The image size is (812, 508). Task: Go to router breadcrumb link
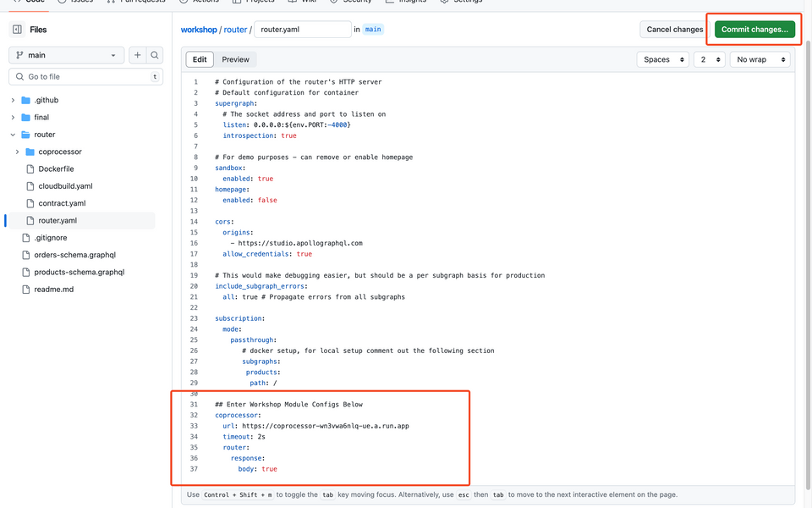coord(235,30)
